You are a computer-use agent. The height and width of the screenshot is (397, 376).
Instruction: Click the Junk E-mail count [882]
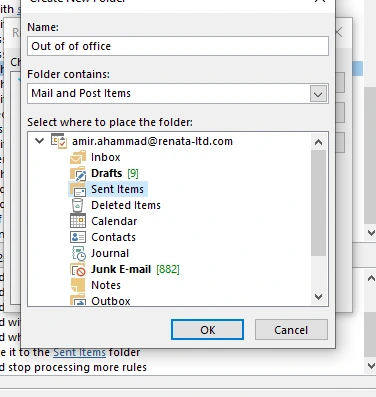[x=168, y=269]
